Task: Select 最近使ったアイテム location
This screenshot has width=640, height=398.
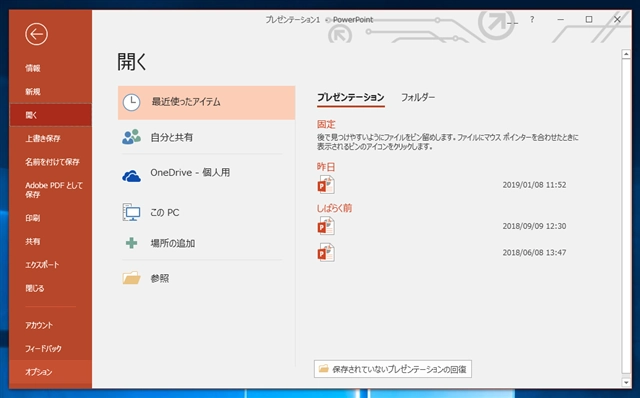Action: 207,102
